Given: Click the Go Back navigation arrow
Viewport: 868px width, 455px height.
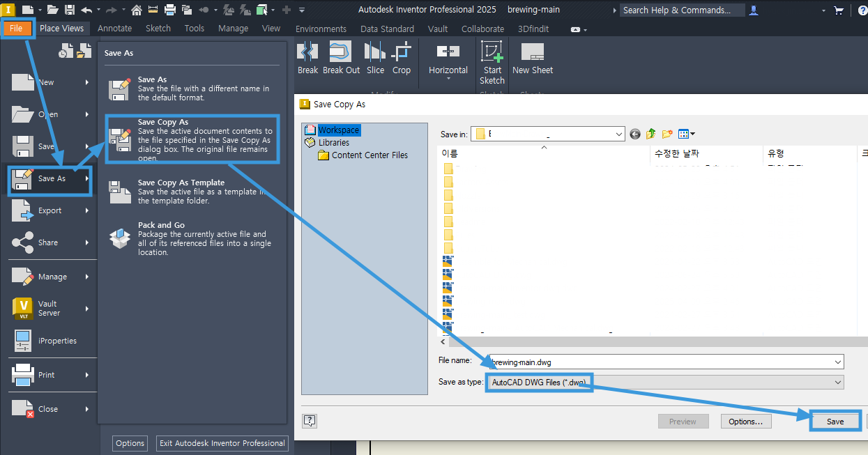Looking at the screenshot, I should click(x=634, y=133).
